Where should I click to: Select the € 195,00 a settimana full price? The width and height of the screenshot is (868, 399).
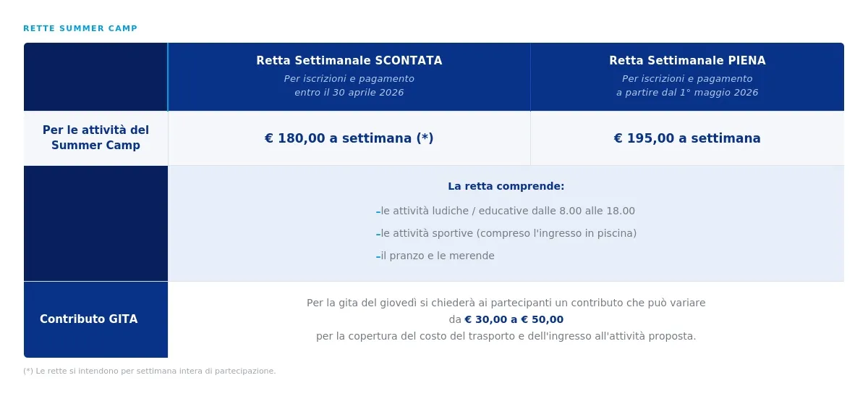point(687,138)
